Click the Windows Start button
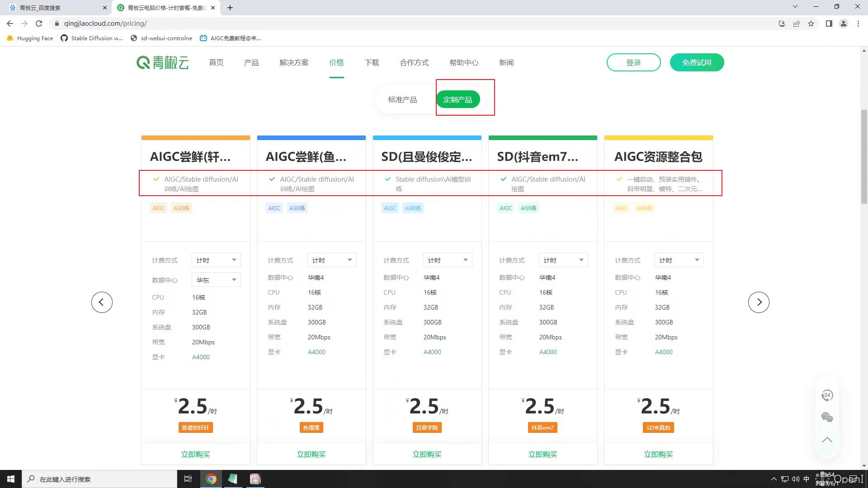 pyautogui.click(x=10, y=479)
